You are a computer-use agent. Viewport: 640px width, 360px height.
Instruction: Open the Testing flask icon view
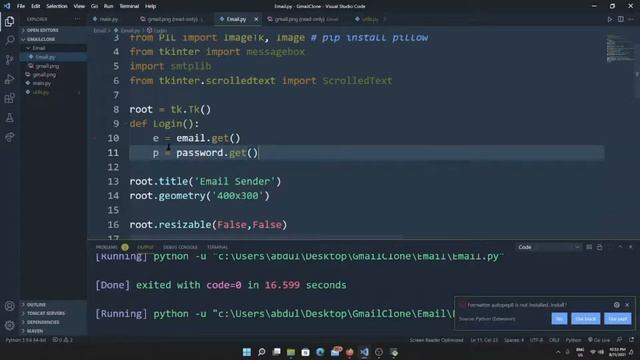[x=9, y=118]
